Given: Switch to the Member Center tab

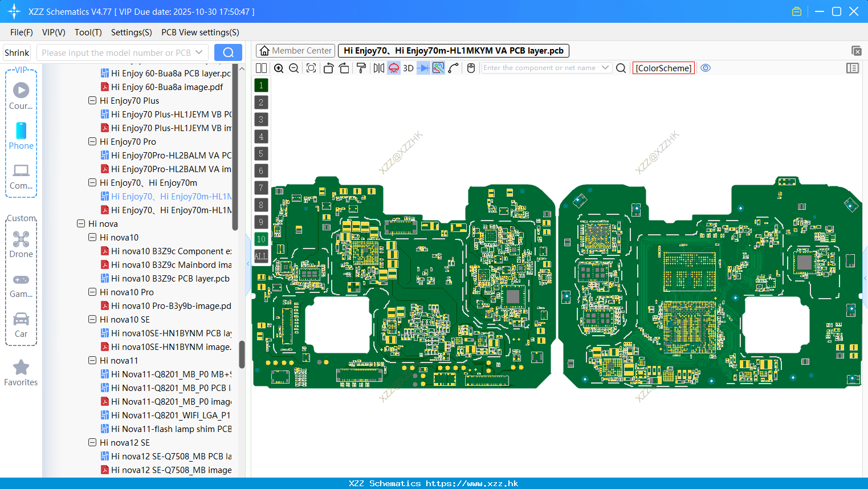Looking at the screenshot, I should (x=296, y=51).
